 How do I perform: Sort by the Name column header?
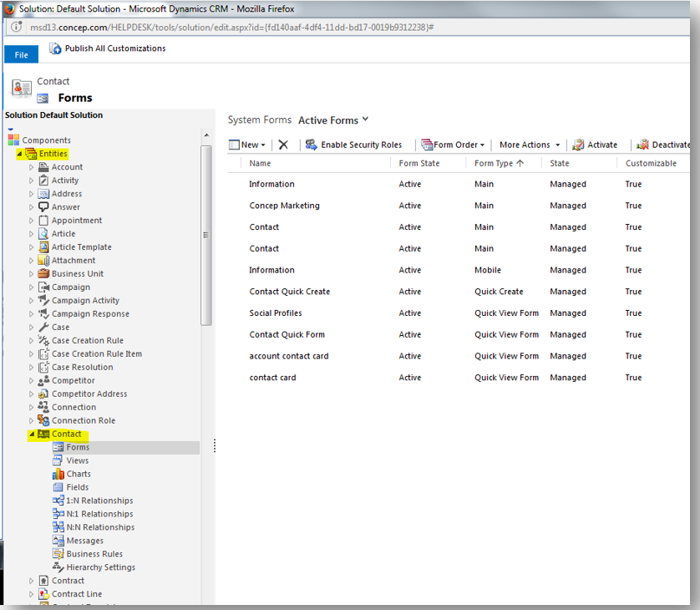[x=260, y=164]
